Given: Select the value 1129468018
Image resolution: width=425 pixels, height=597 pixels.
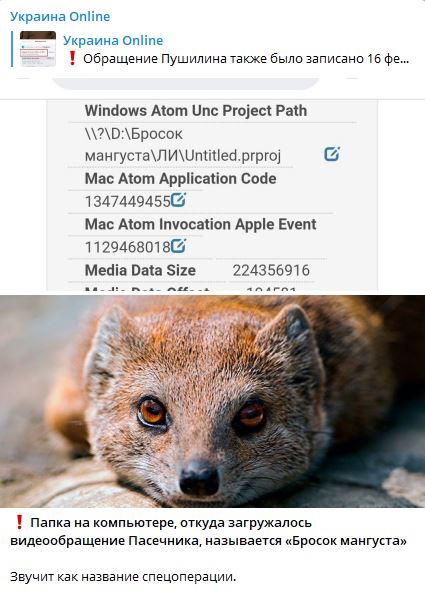Looking at the screenshot, I should click(127, 247).
